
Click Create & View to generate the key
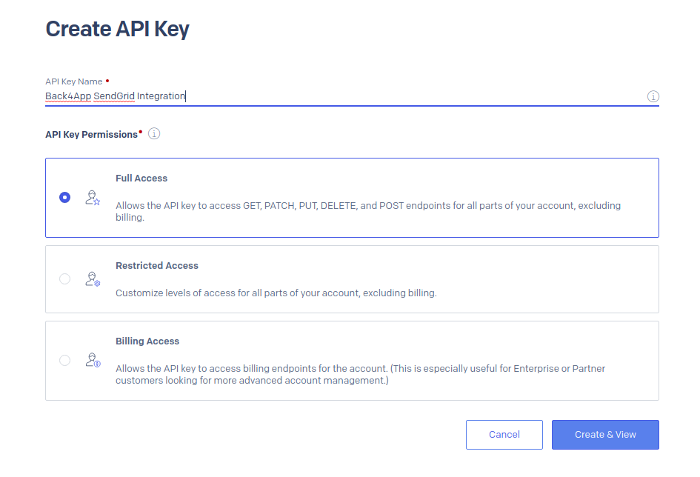(x=605, y=435)
